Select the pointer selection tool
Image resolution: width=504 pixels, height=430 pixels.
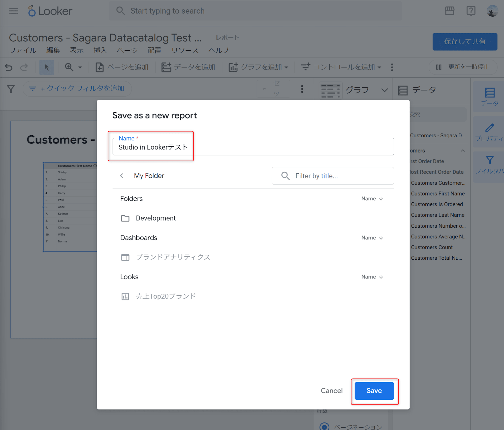(47, 67)
